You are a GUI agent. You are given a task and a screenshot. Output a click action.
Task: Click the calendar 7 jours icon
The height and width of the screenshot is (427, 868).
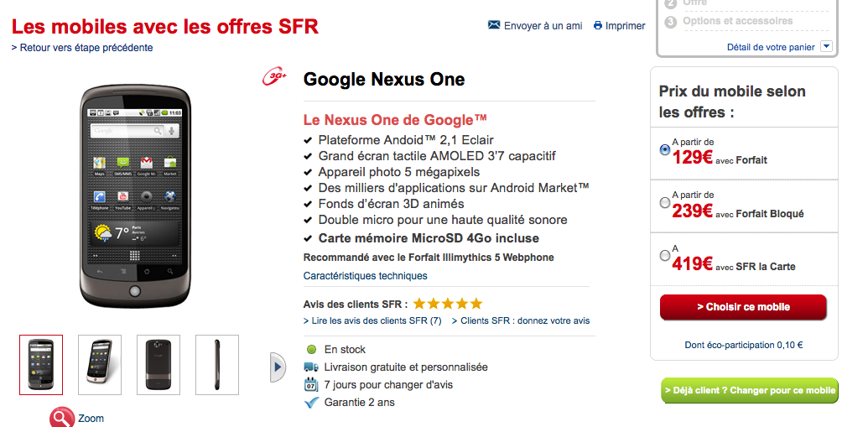tap(311, 384)
